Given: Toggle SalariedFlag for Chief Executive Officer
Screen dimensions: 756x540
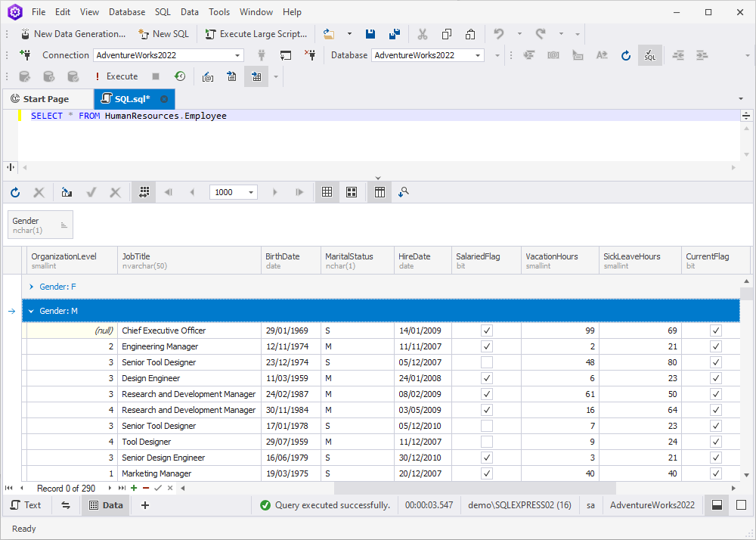Looking at the screenshot, I should (486, 331).
